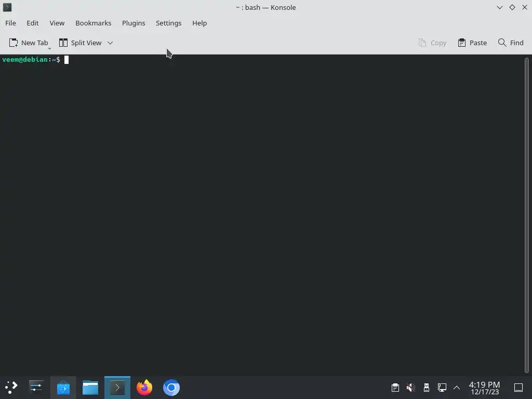Open the application launcher in the taskbar
Image resolution: width=532 pixels, height=399 pixels.
pos(11,388)
